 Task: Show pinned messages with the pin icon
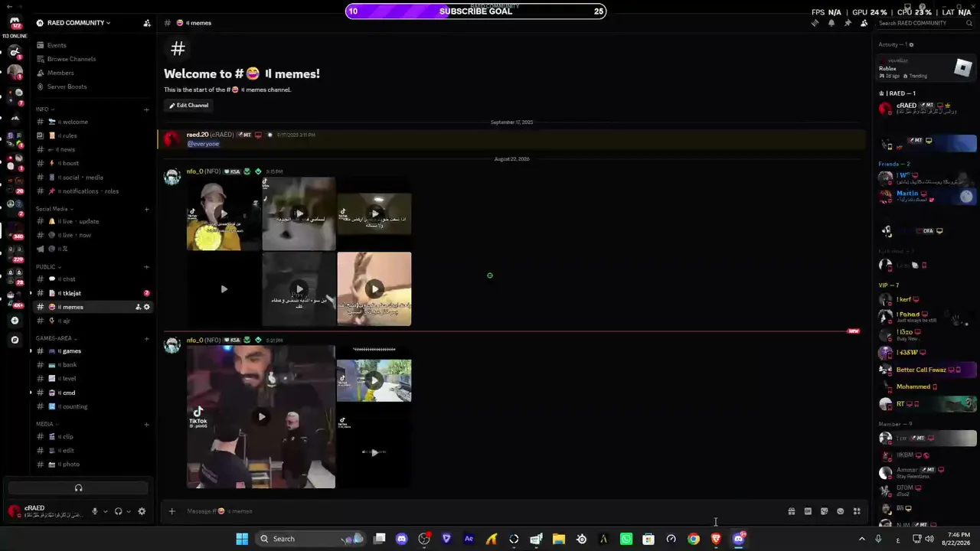click(x=848, y=23)
